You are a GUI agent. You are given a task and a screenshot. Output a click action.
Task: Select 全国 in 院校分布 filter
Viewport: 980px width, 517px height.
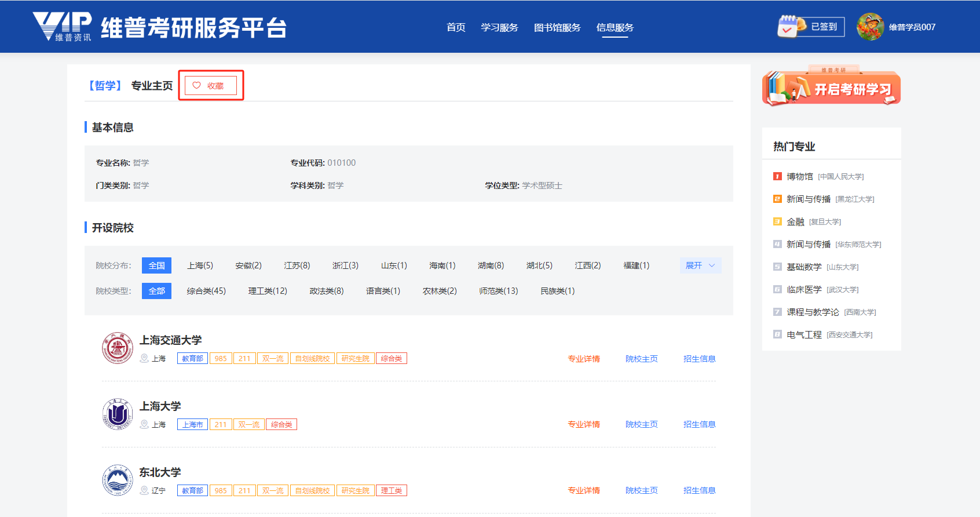(156, 265)
